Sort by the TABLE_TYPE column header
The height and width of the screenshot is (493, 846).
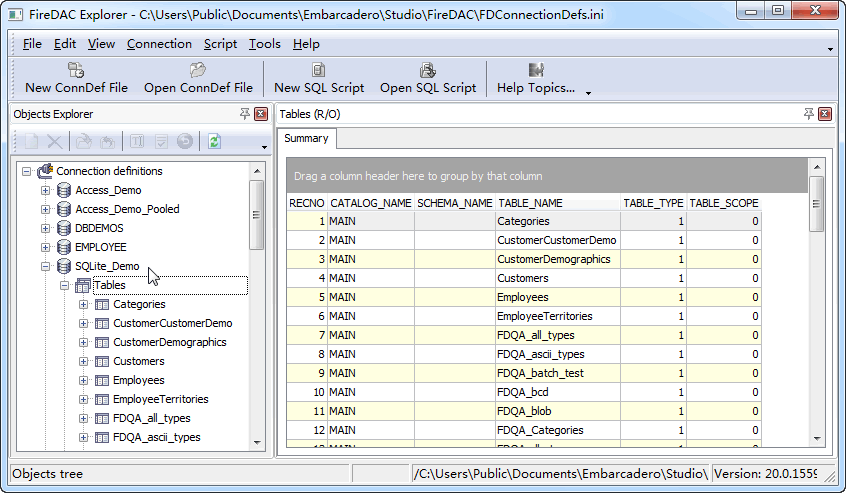coord(653,203)
